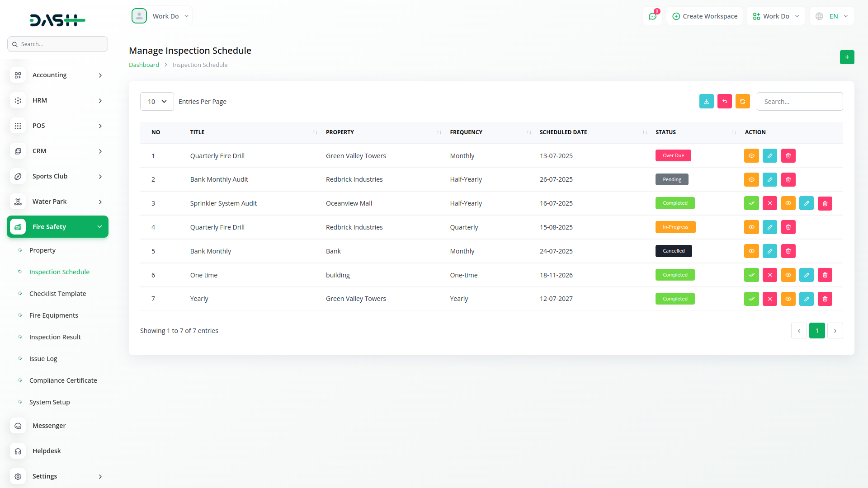Open the chat messages icon in header
The image size is (868, 488).
point(652,16)
